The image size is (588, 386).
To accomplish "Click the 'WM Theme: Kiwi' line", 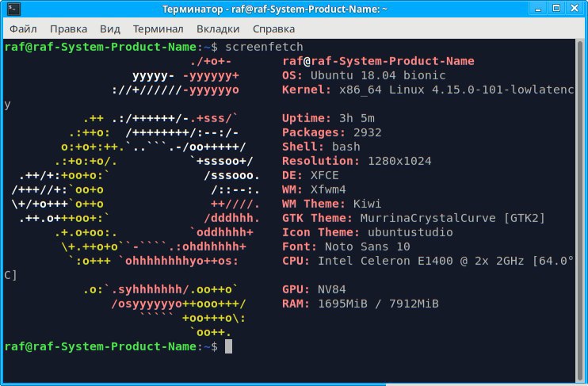I will pos(331,204).
